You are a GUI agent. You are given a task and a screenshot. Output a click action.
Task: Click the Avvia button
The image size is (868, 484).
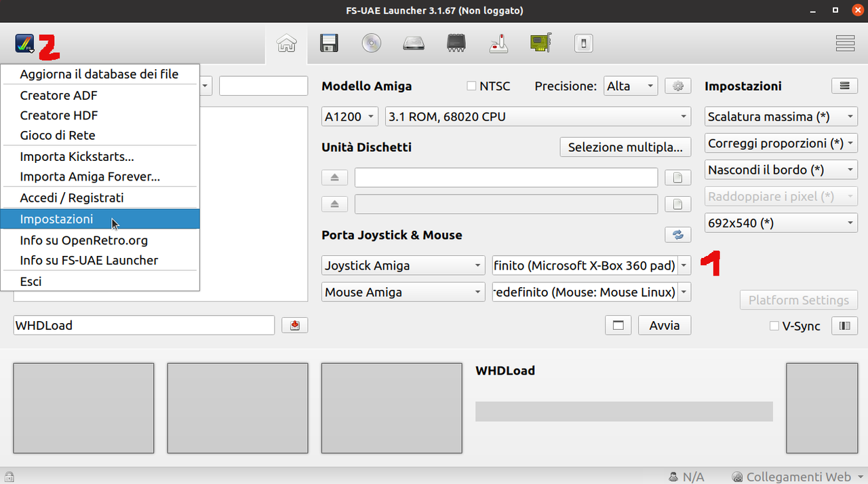coord(665,325)
